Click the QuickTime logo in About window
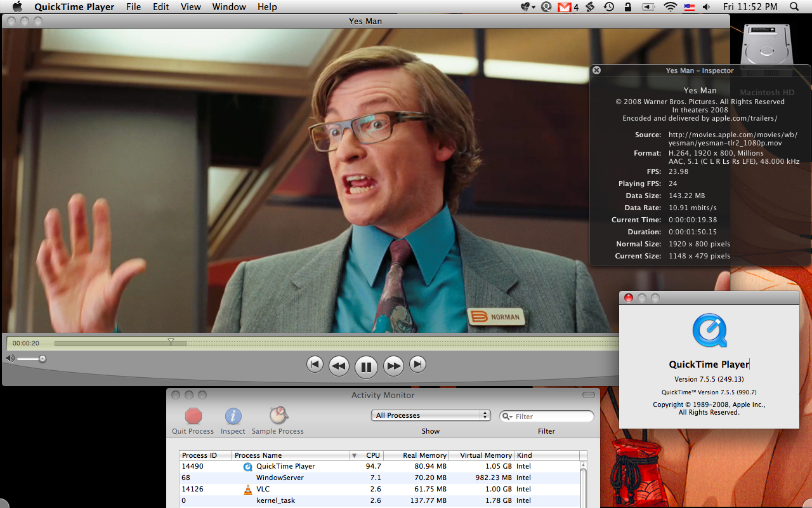The height and width of the screenshot is (508, 812). 709,330
